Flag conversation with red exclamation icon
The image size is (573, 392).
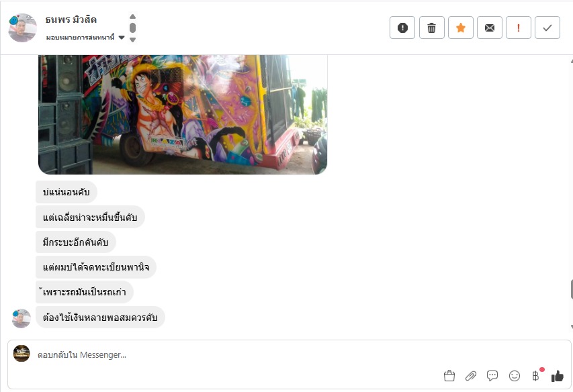518,28
